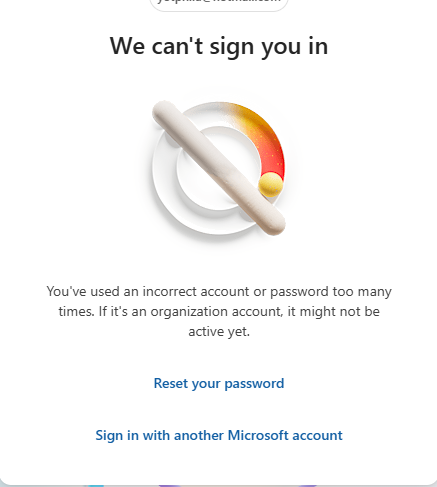Click the upper-left end of the beige bar
Viewport: 437px width, 487px height.
coord(164,112)
